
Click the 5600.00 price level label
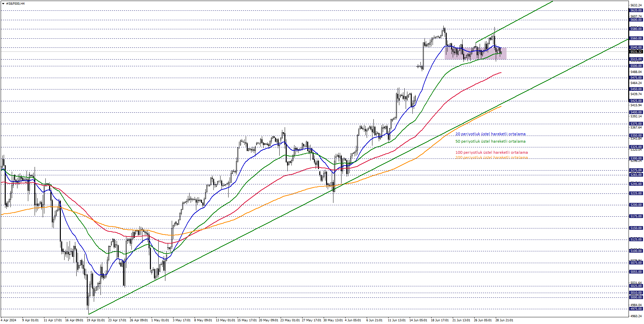tap(636, 20)
